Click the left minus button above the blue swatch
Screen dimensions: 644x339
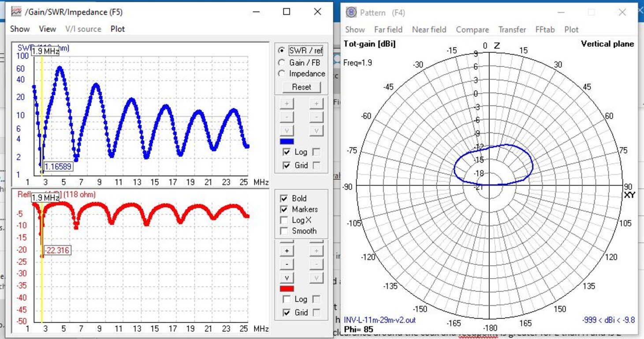point(287,117)
